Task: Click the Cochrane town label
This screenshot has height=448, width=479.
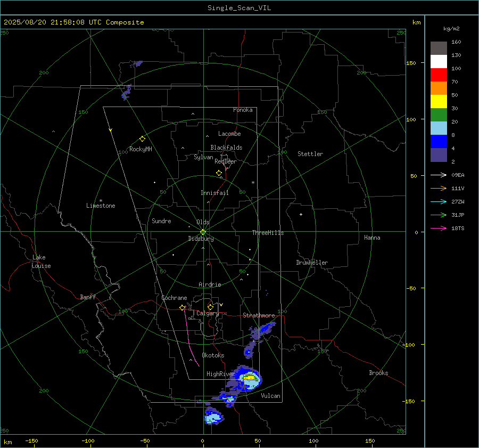Action: 174,298
